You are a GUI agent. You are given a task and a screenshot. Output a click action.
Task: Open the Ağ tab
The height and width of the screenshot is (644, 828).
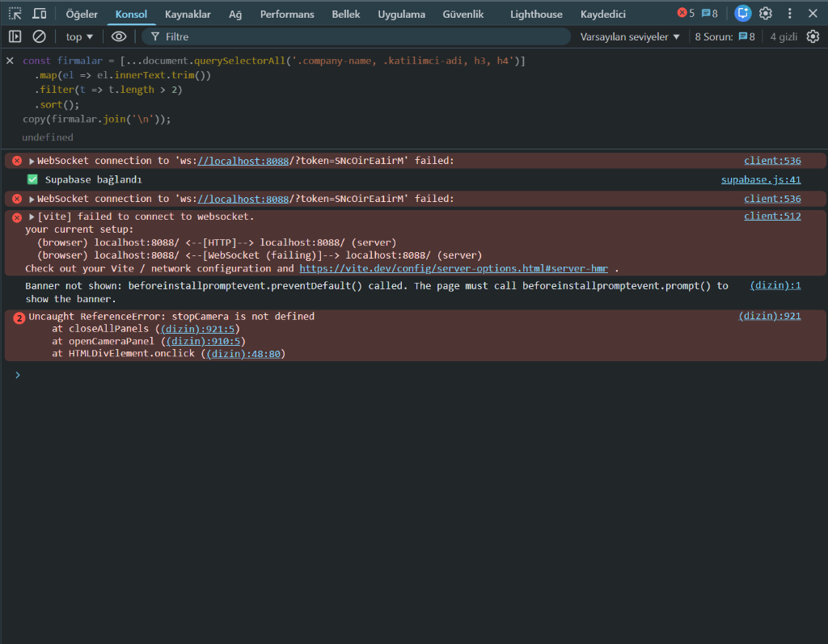coord(235,15)
